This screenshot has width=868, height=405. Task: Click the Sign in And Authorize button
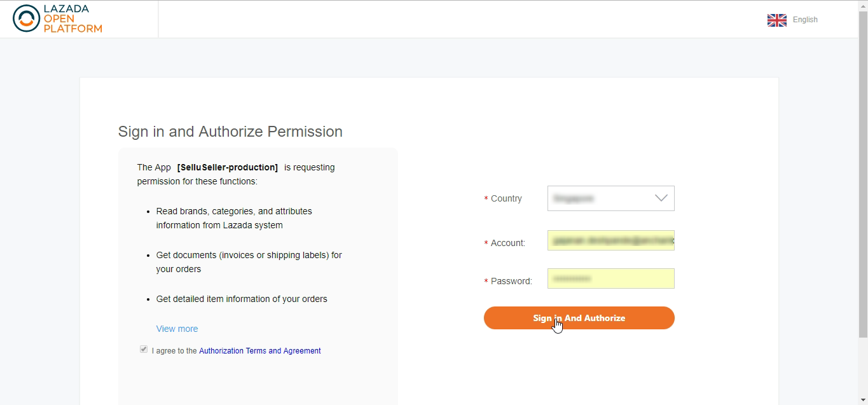(x=579, y=318)
